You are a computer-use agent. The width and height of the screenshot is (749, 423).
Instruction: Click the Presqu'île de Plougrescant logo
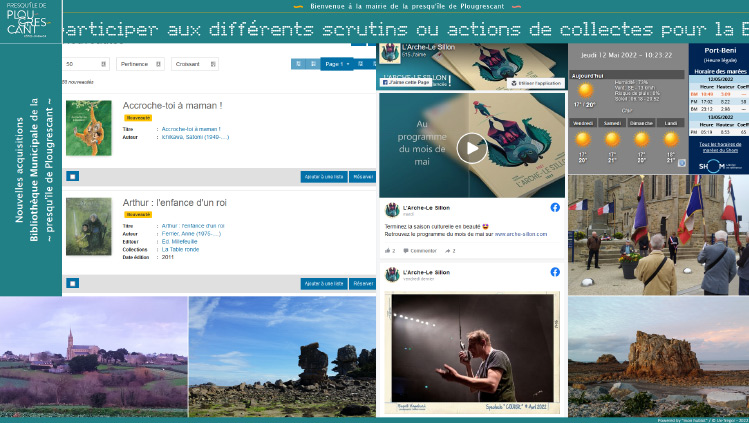tap(28, 21)
